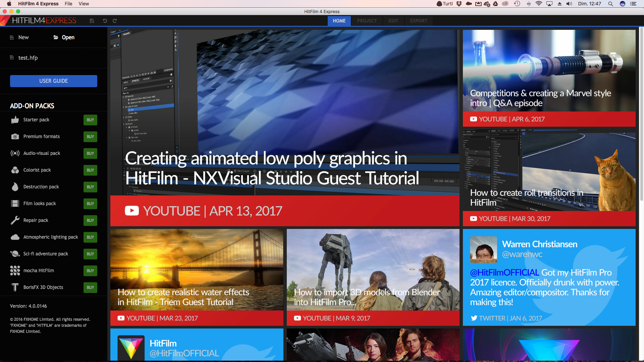This screenshot has width=644, height=362.
Task: Buy the Sci-fi adventure pack
Action: 90,254
